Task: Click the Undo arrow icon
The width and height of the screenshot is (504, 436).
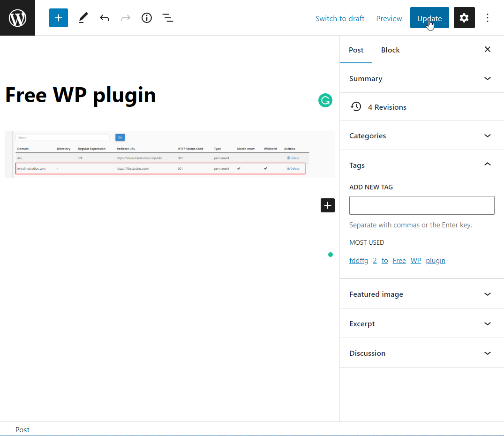Action: [x=105, y=18]
